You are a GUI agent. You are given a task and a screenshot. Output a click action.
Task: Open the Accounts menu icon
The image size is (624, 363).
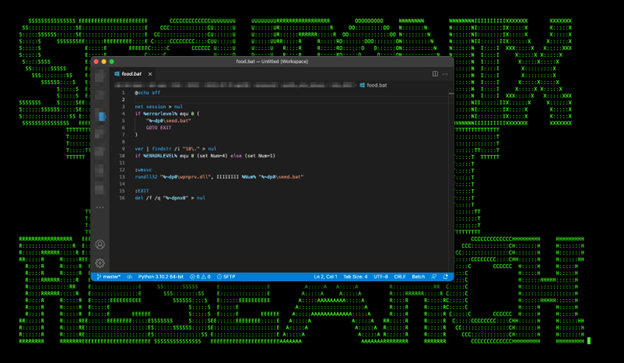[x=100, y=244]
